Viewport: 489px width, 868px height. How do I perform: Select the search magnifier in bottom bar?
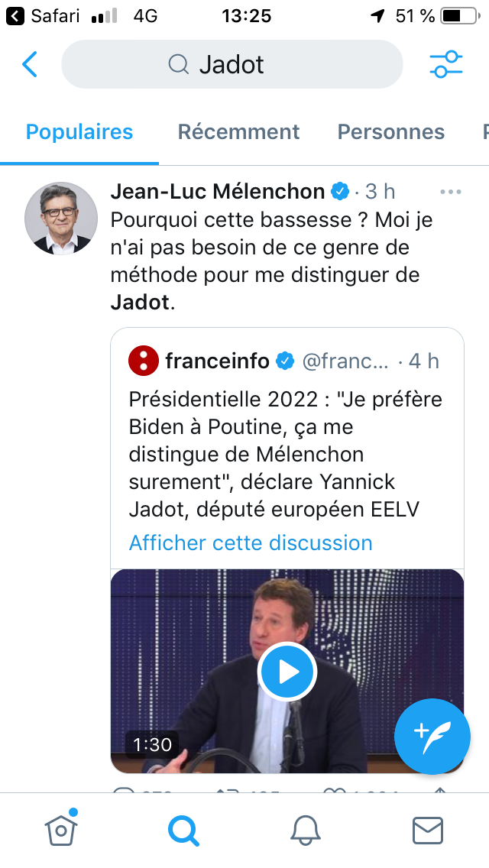click(x=183, y=830)
